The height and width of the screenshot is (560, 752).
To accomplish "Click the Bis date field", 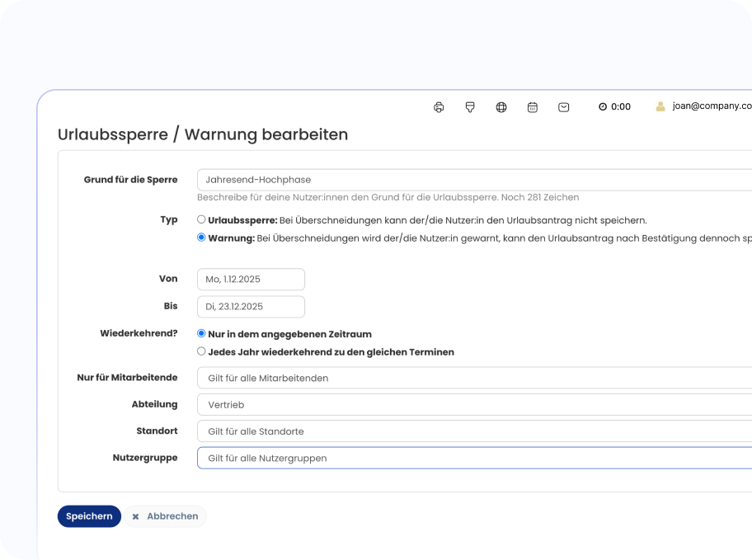I will [x=251, y=307].
